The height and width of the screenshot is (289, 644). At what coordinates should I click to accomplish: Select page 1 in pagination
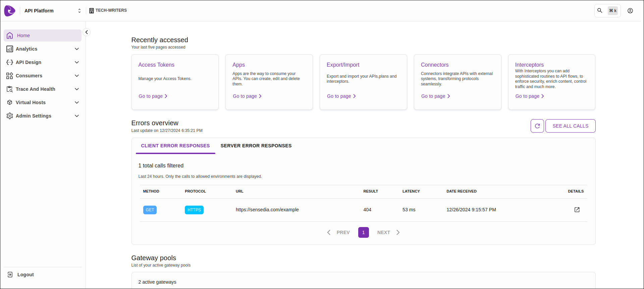click(x=363, y=232)
